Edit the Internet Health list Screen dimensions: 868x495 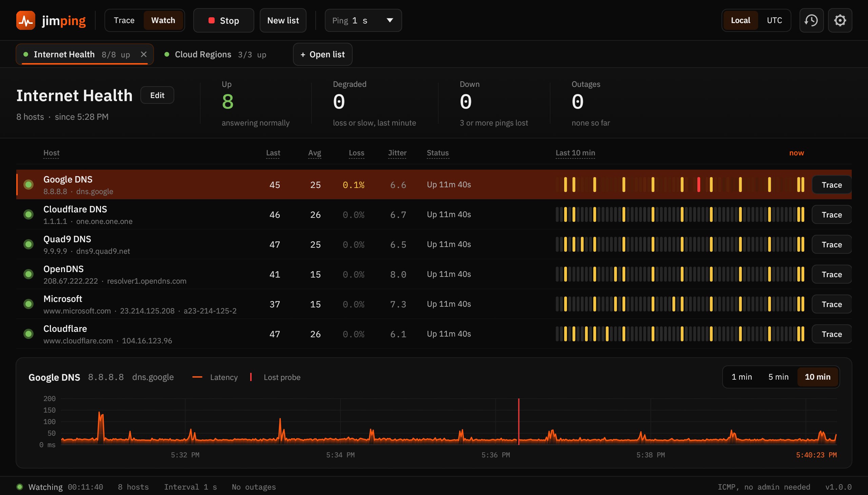157,95
